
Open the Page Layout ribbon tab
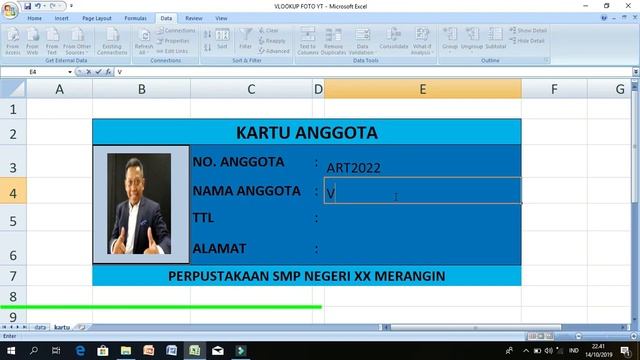pyautogui.click(x=97, y=18)
